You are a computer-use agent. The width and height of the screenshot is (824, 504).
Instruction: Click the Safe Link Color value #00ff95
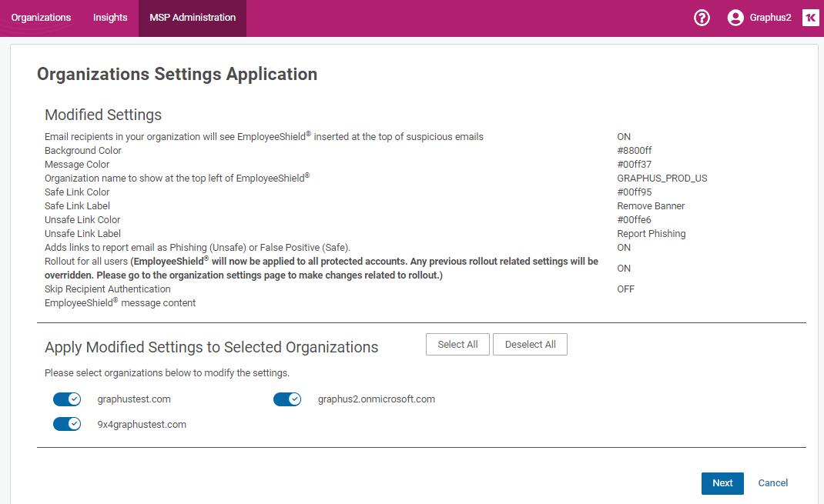pyautogui.click(x=635, y=192)
